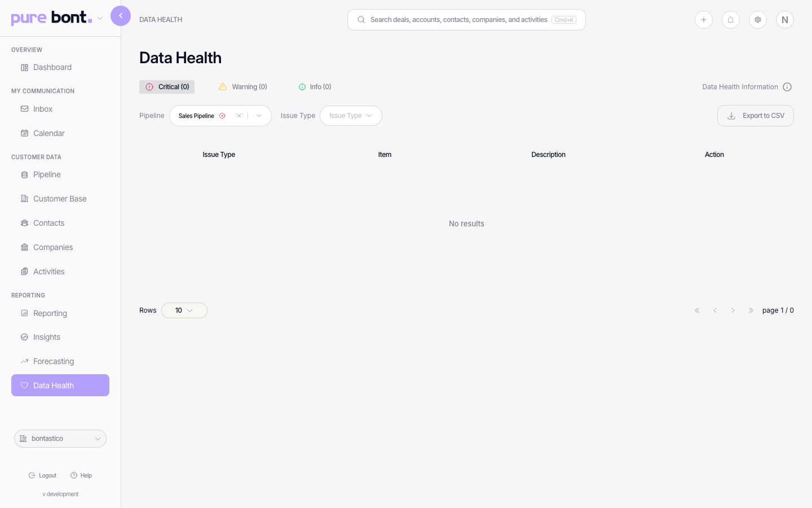Image resolution: width=812 pixels, height=508 pixels.
Task: Open the Pipeline dropdown arrow
Action: click(x=259, y=116)
